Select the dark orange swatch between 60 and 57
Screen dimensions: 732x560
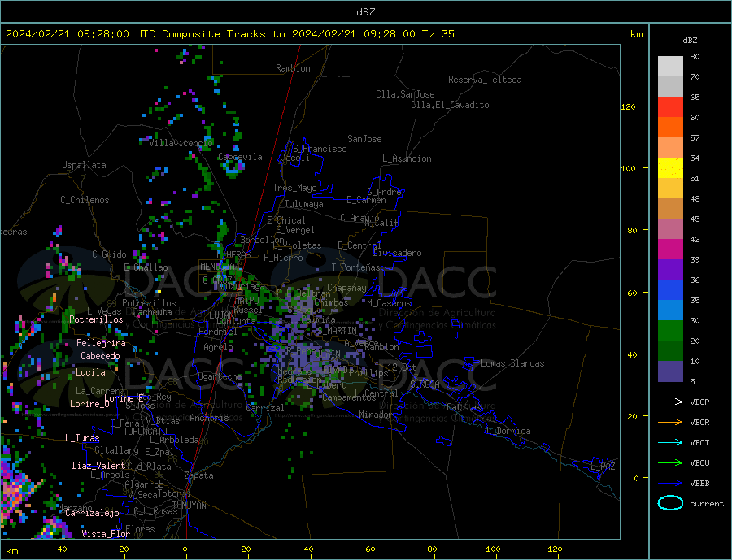coord(670,128)
